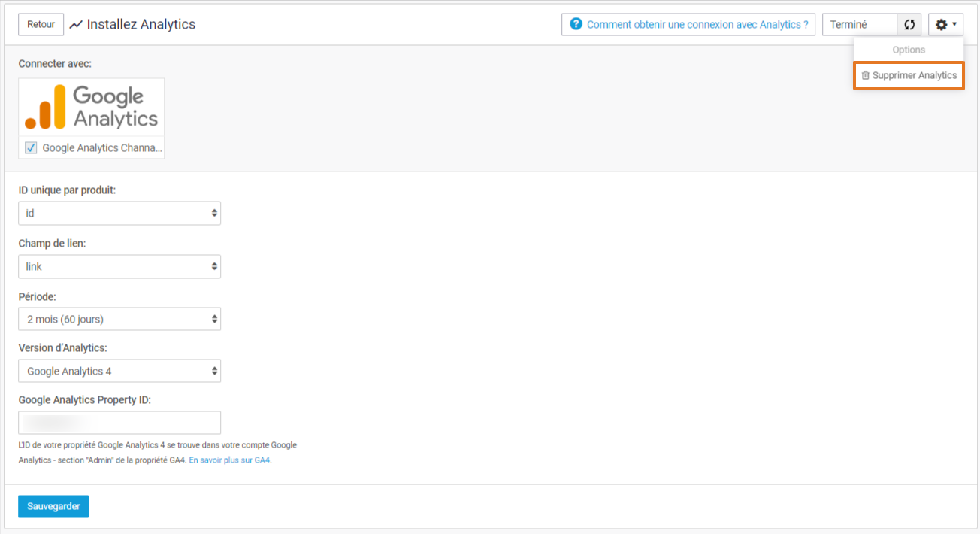Open the Période dropdown showing 2 mois
Screen dimensions: 980x534
point(119,319)
